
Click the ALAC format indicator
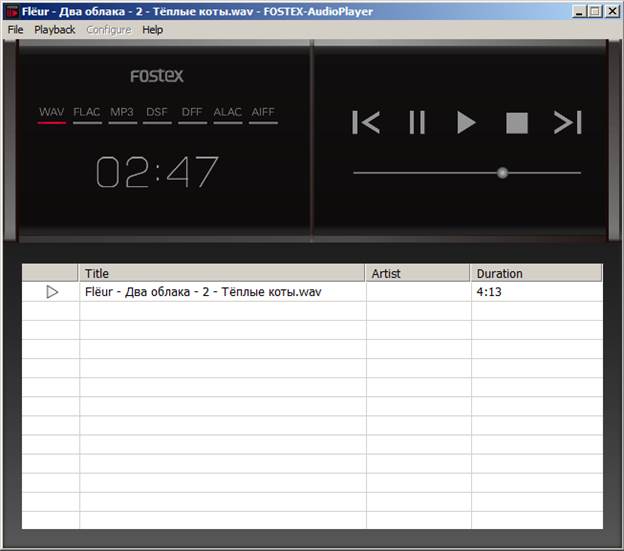point(228,114)
